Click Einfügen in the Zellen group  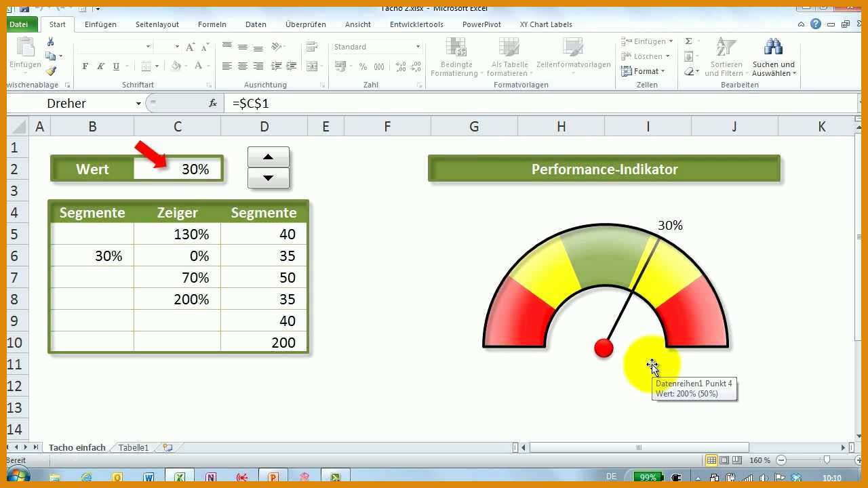646,41
